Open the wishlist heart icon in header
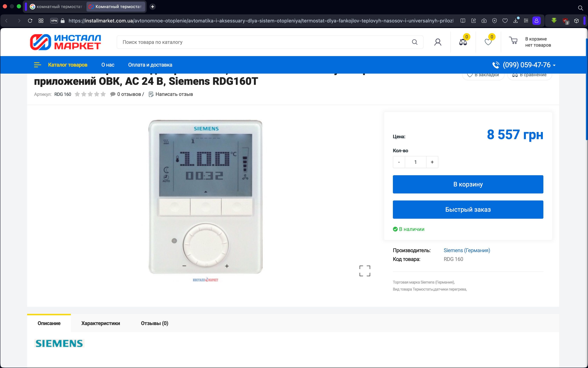Viewport: 588px width, 368px height. coord(488,42)
